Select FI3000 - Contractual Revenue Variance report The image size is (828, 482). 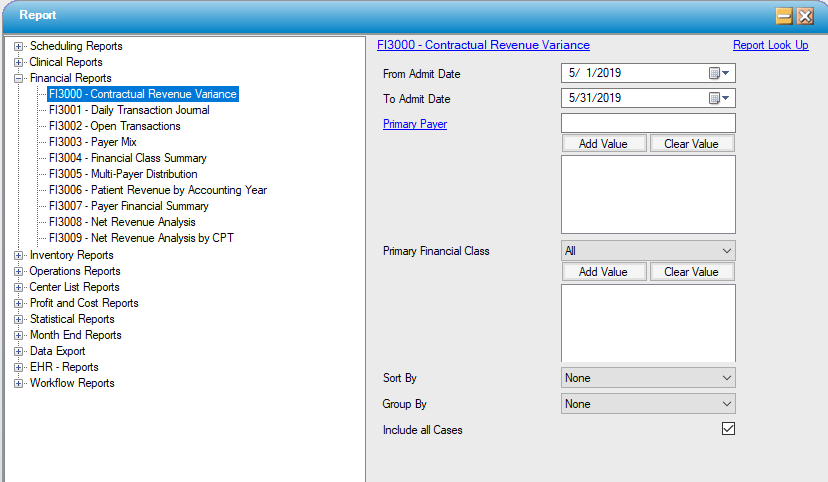point(143,94)
